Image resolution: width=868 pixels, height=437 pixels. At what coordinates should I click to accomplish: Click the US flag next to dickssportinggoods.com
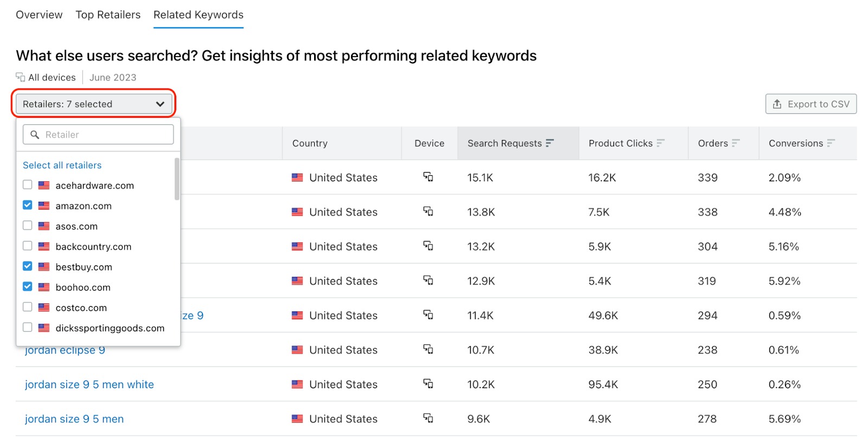click(x=44, y=328)
